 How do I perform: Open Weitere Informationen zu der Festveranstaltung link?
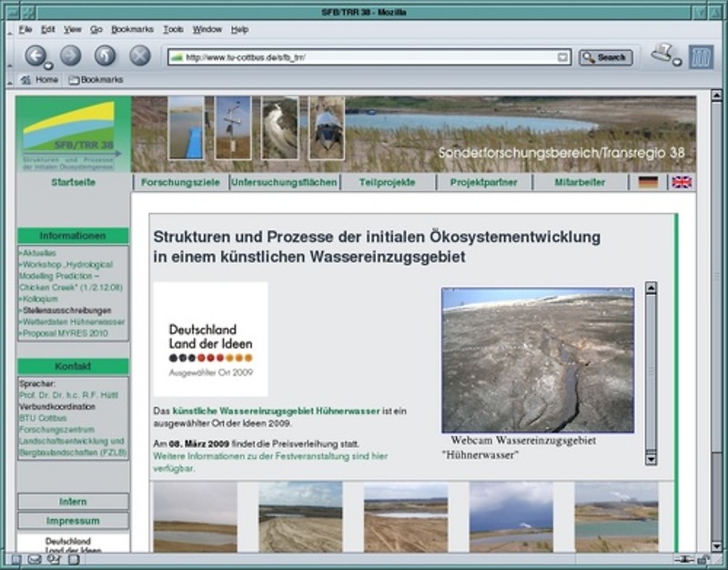click(269, 463)
